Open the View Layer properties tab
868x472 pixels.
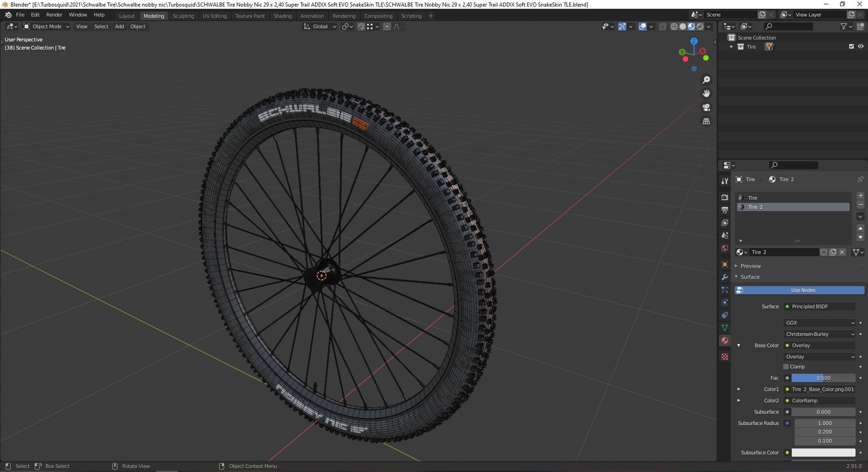coord(725,223)
